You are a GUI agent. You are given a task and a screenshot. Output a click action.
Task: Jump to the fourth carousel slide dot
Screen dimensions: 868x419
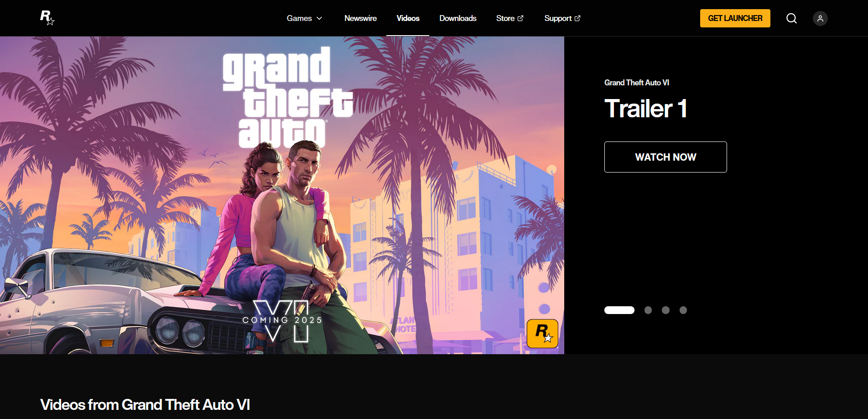[x=683, y=310]
